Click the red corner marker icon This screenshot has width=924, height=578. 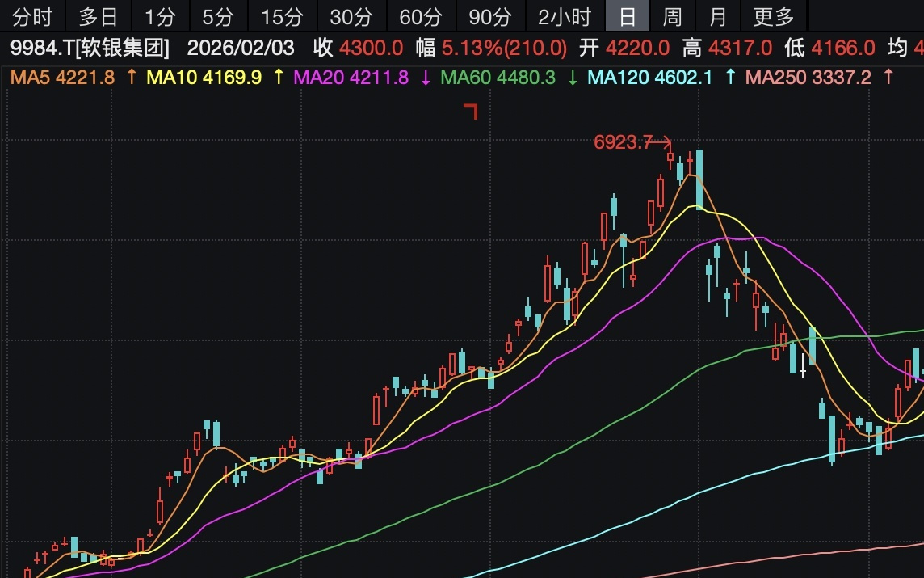click(471, 111)
